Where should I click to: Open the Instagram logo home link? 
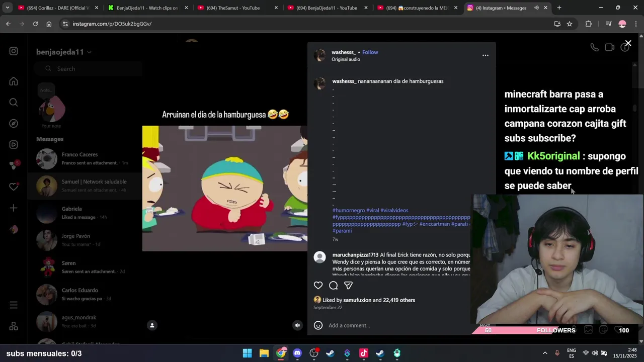pos(14,51)
